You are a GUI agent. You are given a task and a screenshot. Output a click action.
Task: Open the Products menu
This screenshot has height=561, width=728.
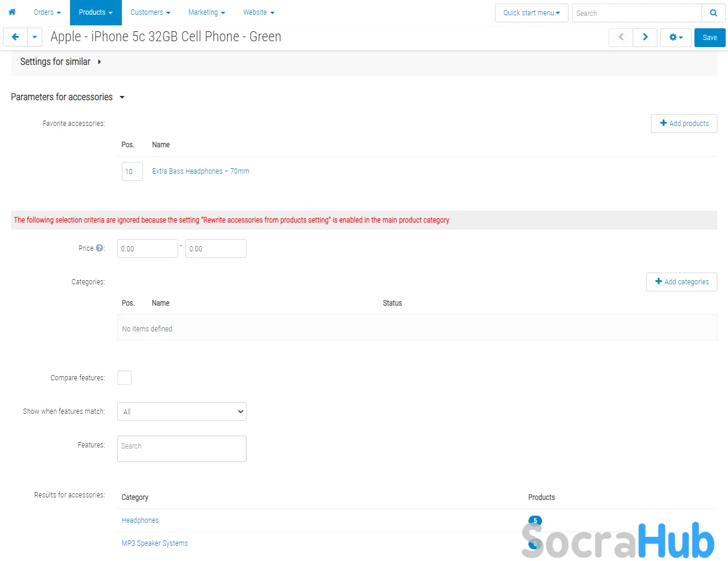pos(96,12)
